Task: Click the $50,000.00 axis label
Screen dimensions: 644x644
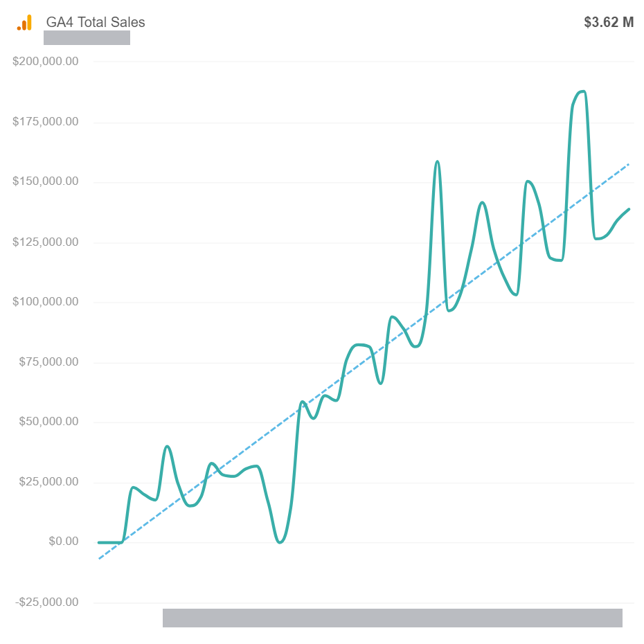Action: [49, 422]
